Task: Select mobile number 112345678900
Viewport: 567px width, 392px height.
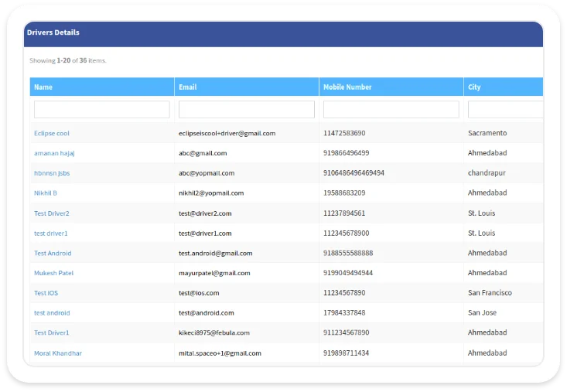Action: click(346, 233)
